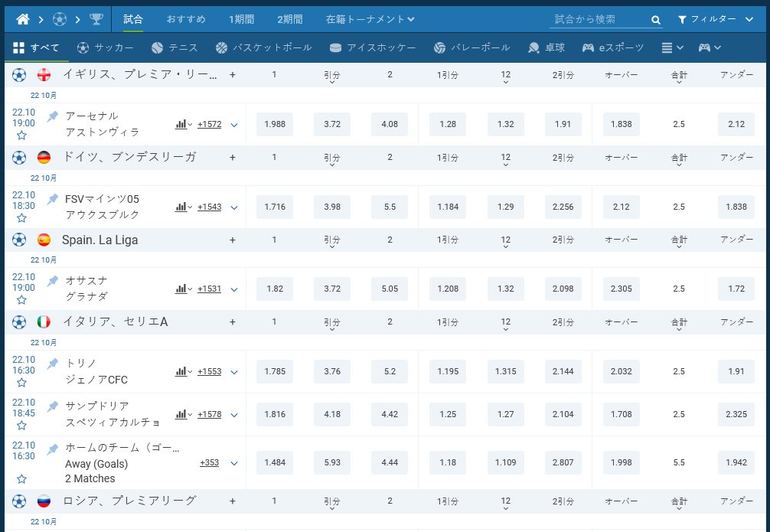This screenshot has width=770, height=532.
Task: Open the 在籍トーナメント dropdown
Action: coord(370,19)
